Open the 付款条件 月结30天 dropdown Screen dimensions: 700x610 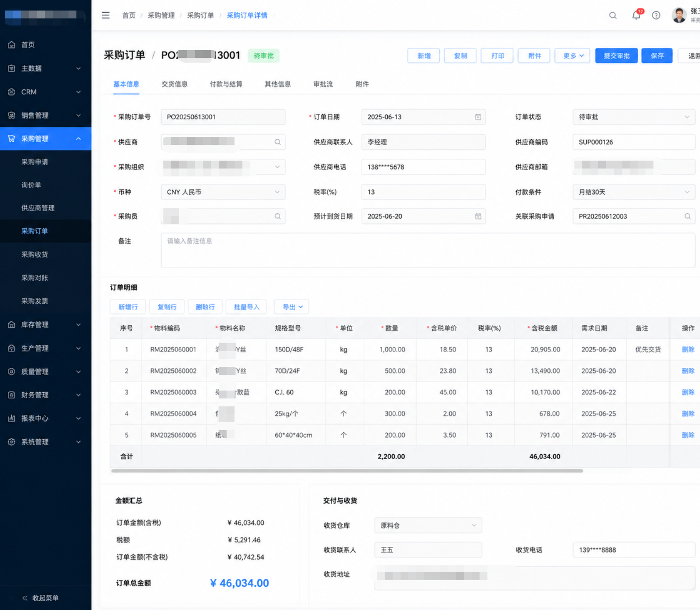click(634, 192)
